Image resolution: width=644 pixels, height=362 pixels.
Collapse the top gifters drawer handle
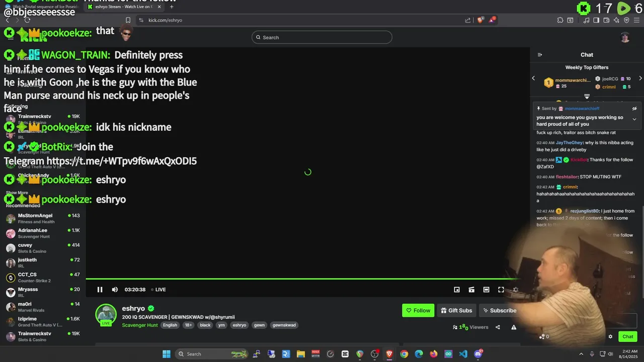pos(587,96)
